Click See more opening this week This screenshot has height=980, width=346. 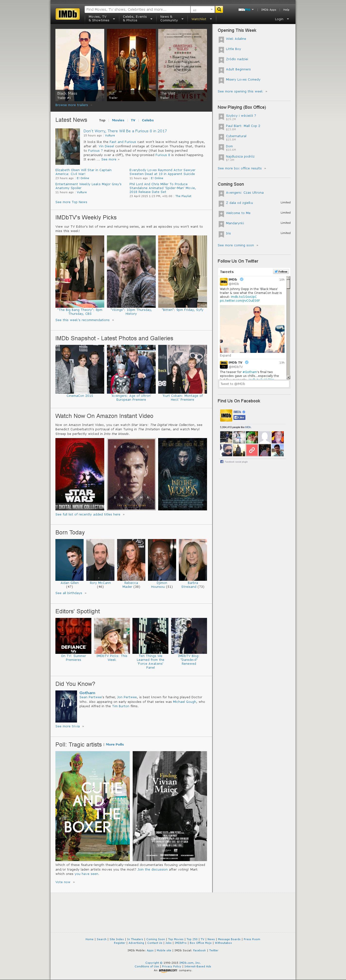241,91
